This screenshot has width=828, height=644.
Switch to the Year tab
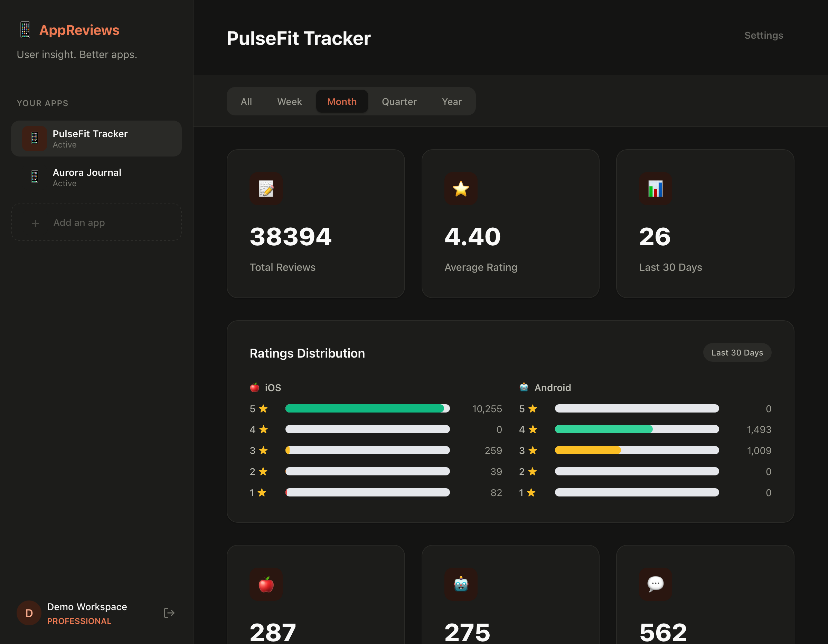point(452,101)
